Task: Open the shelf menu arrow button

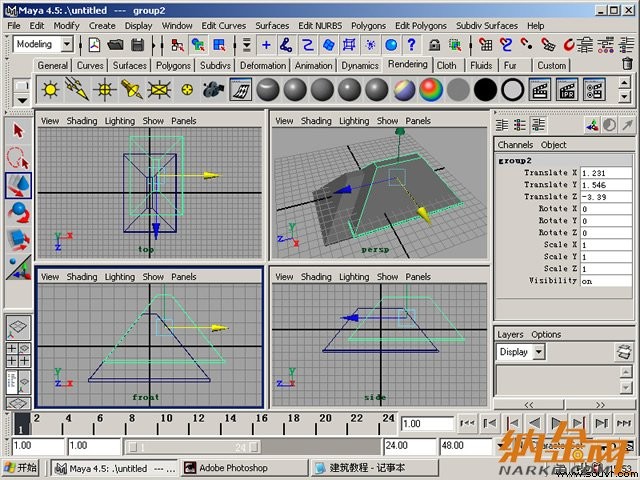Action: click(22, 100)
